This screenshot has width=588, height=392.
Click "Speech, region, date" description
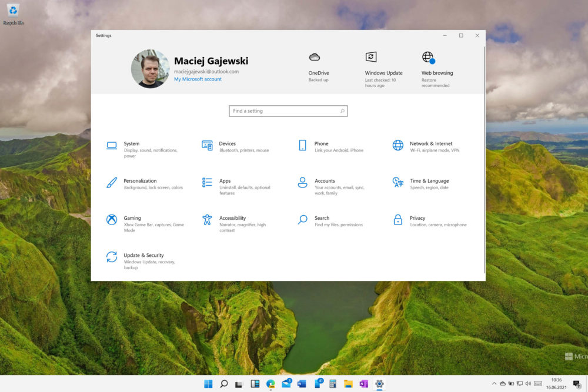pos(429,187)
